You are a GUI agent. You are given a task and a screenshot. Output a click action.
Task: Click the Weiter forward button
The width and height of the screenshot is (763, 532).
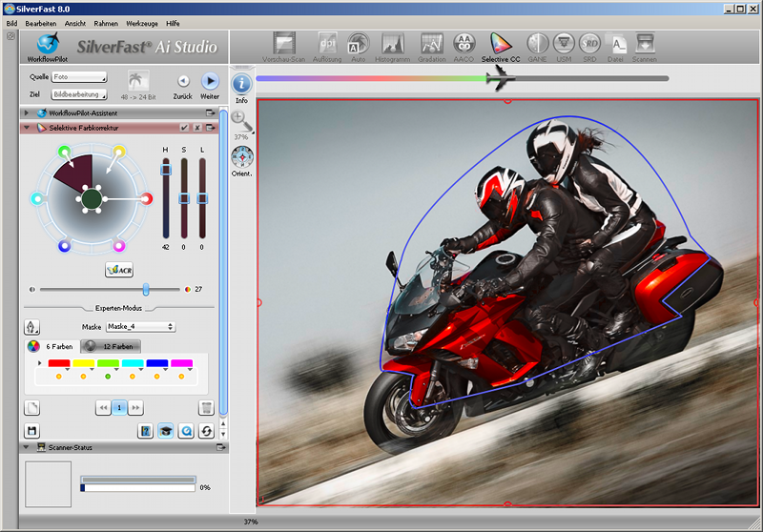(210, 82)
